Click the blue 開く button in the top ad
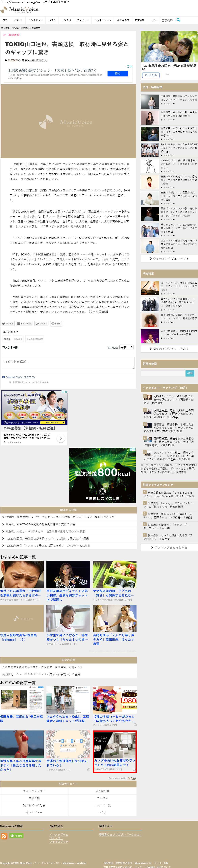 tap(117, 73)
